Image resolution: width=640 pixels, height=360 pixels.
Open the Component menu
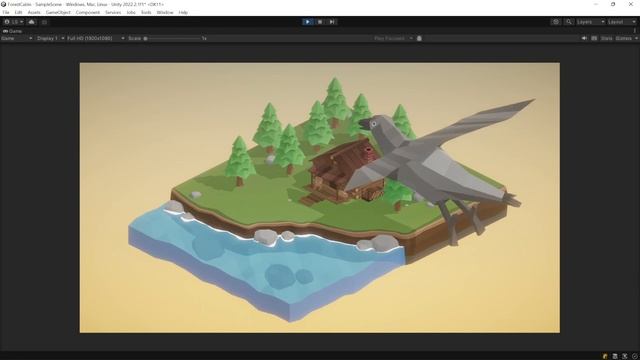pyautogui.click(x=88, y=12)
